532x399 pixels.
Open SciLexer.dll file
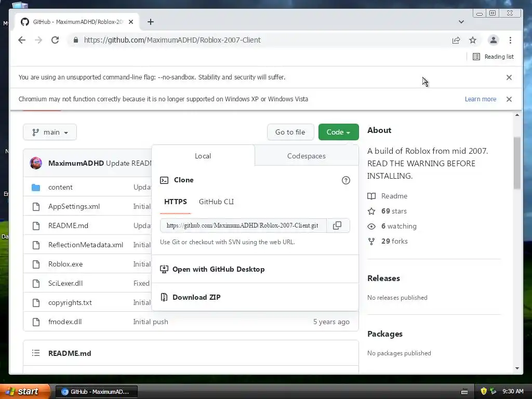point(65,283)
